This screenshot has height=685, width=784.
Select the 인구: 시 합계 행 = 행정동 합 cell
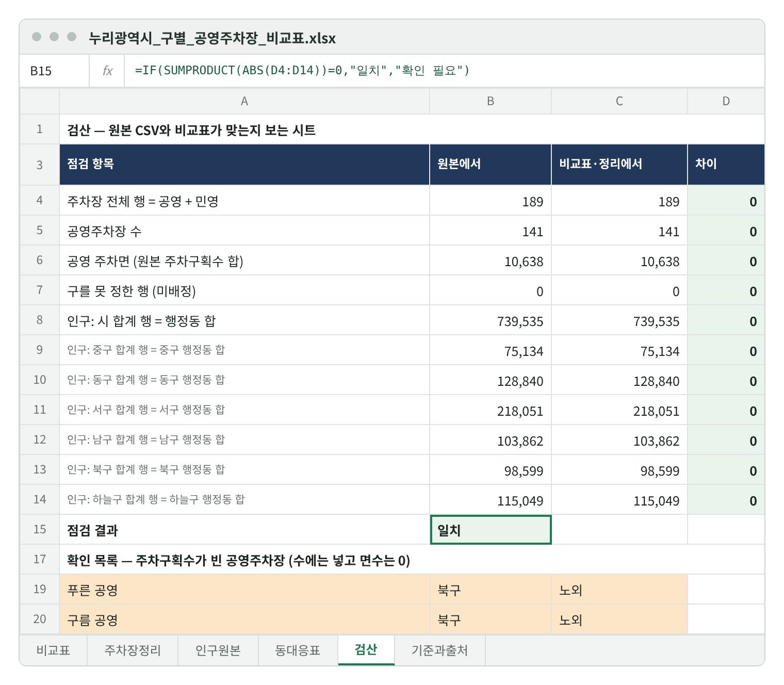pos(244,320)
